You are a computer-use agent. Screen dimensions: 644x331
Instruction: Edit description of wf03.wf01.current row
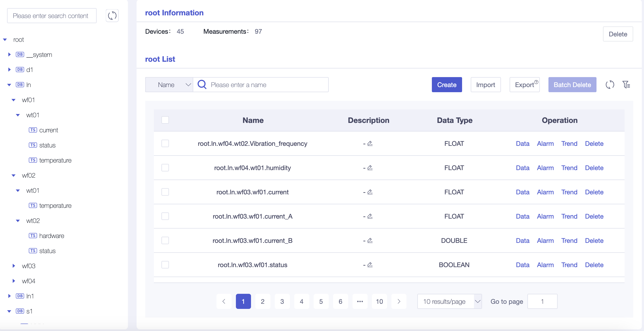point(370,192)
